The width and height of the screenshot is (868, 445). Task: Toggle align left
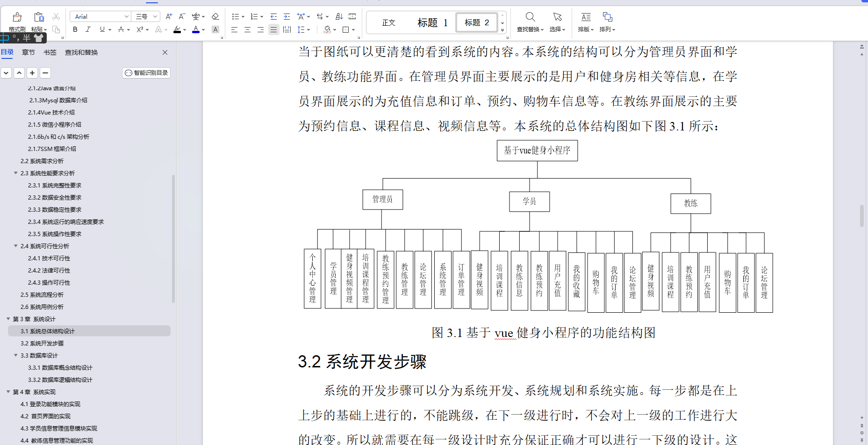234,29
